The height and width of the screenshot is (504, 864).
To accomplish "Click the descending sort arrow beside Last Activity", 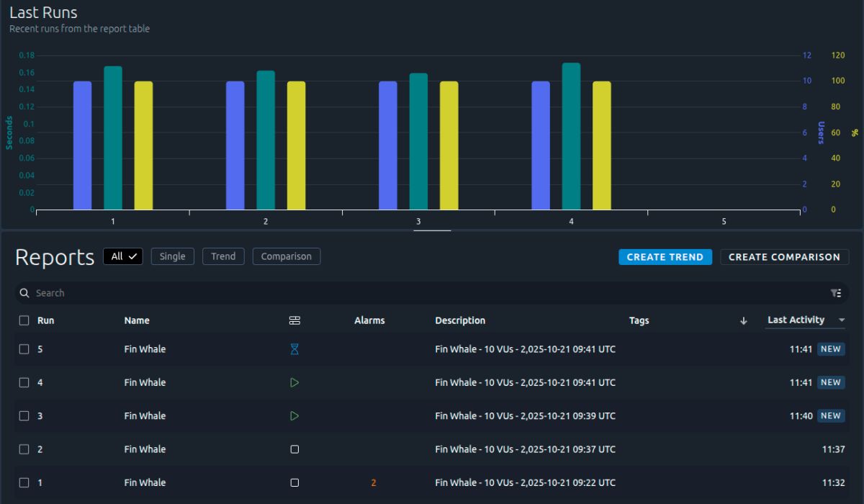I will pyautogui.click(x=744, y=320).
